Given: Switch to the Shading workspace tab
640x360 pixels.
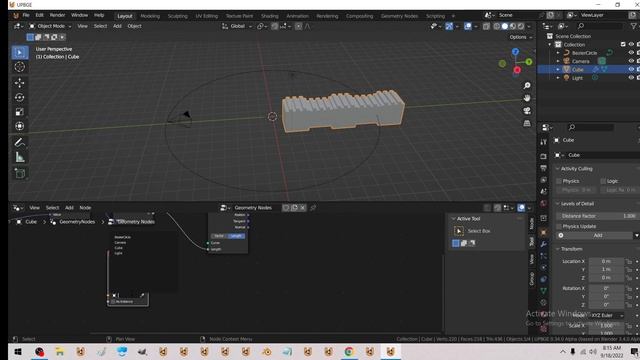Looking at the screenshot, I should tap(269, 16).
